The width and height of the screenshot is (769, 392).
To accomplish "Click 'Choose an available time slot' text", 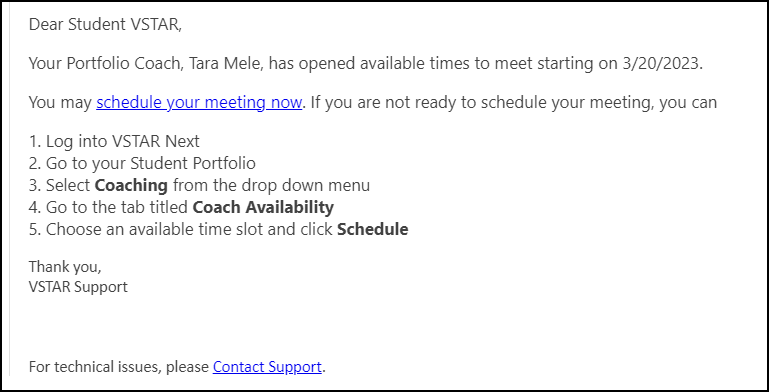I will point(156,229).
